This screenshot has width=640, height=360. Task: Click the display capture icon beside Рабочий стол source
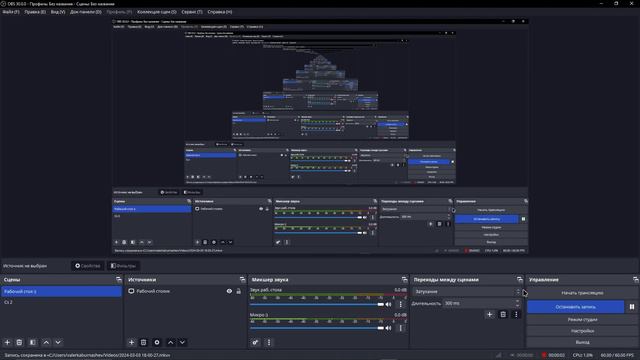[131, 291]
